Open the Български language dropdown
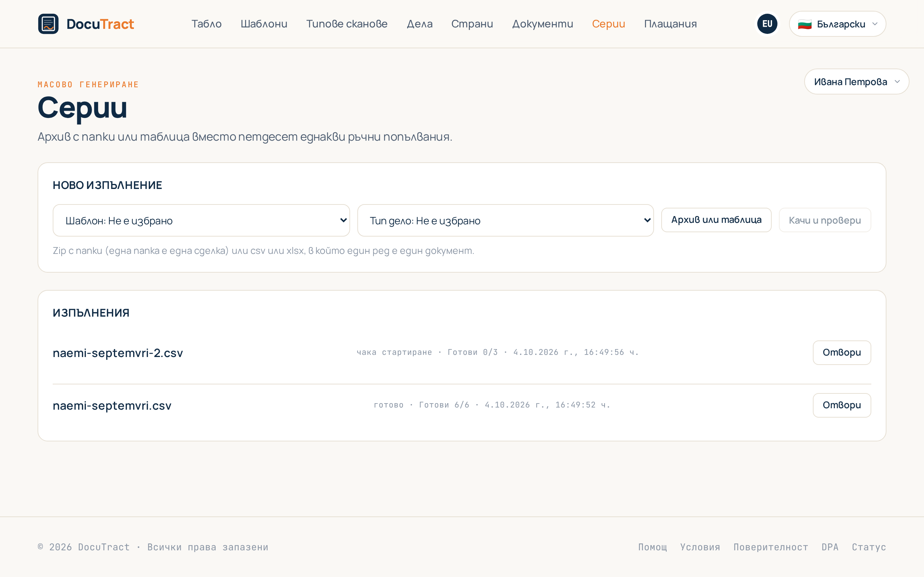 tap(837, 24)
